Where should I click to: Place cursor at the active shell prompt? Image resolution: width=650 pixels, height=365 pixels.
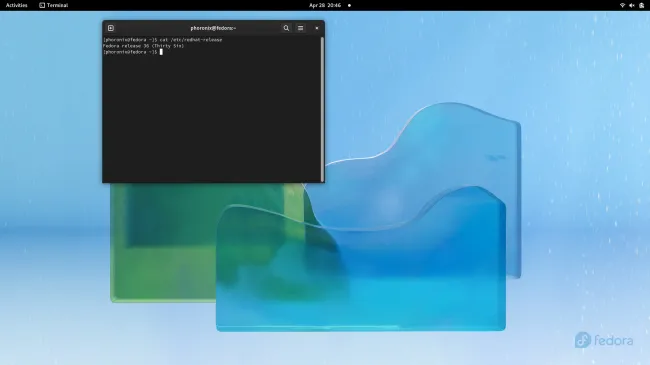(x=161, y=52)
